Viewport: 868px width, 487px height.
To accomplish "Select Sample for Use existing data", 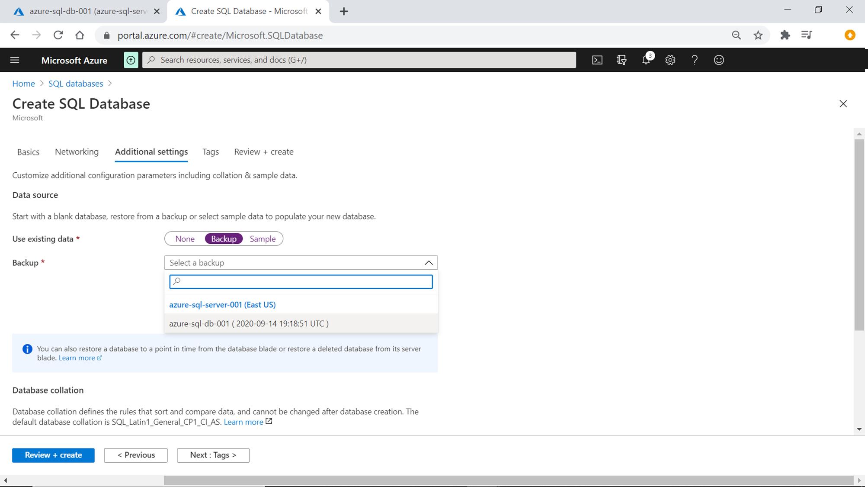I will click(263, 239).
